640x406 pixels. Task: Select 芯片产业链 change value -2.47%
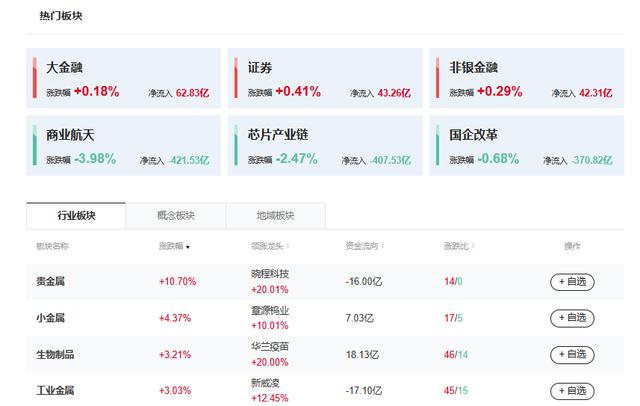297,159
